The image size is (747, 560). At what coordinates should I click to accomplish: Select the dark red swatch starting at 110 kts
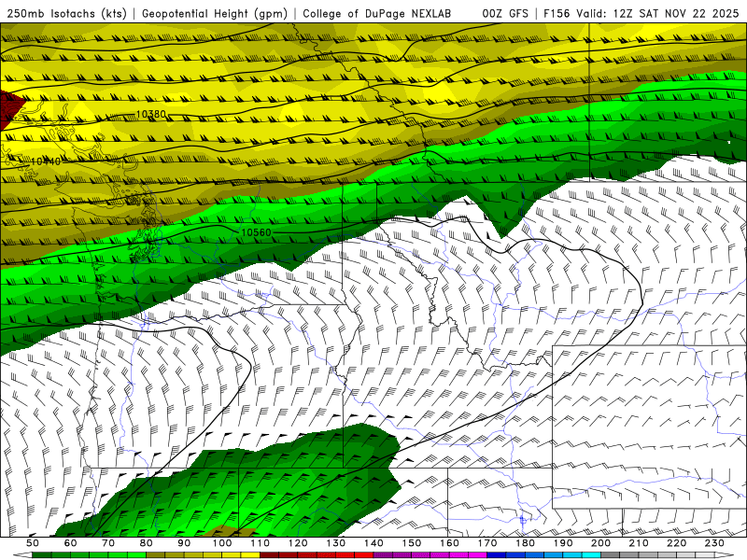tap(270, 555)
